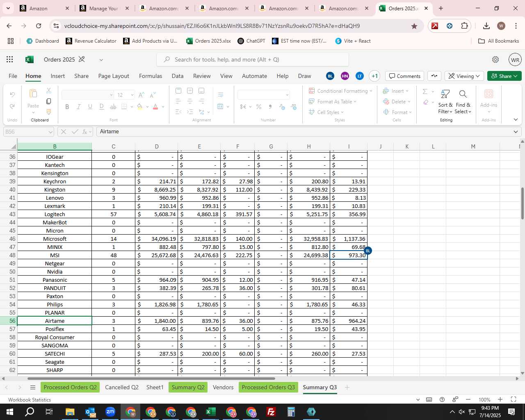Expand the Name Box dropdown showing B56
The image size is (525, 420).
point(50,132)
